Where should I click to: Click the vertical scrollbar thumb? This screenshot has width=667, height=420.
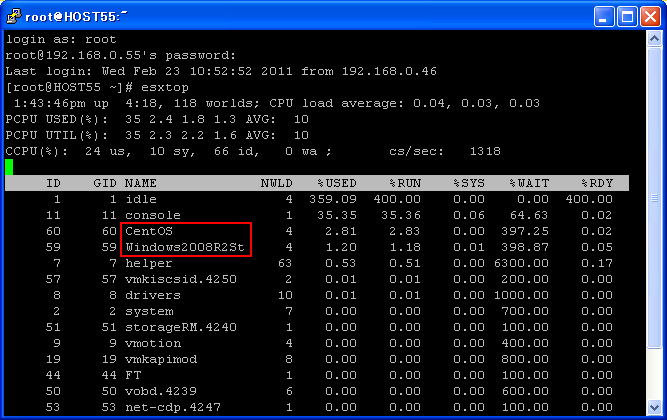[654, 198]
